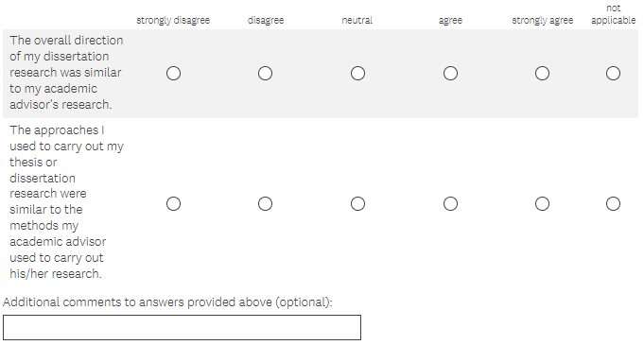Choose 'agree' for approaches statement
644x345 pixels.
tap(450, 204)
